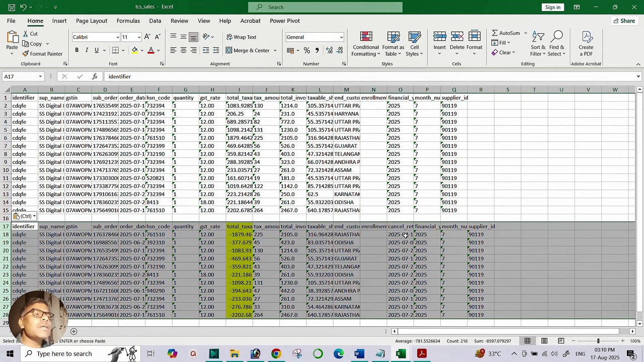Click the Paste clipboard icon
644x362 pixels.
point(12,37)
